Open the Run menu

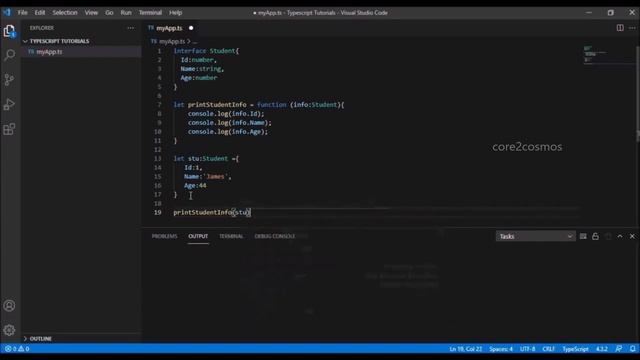[126, 13]
